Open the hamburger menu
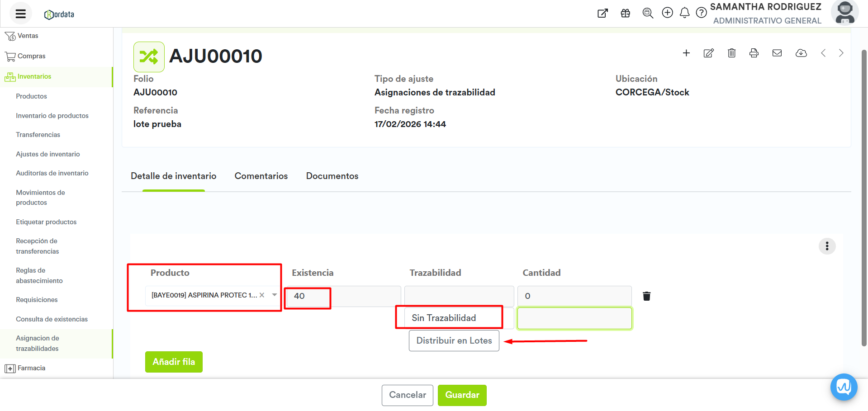 [20, 14]
